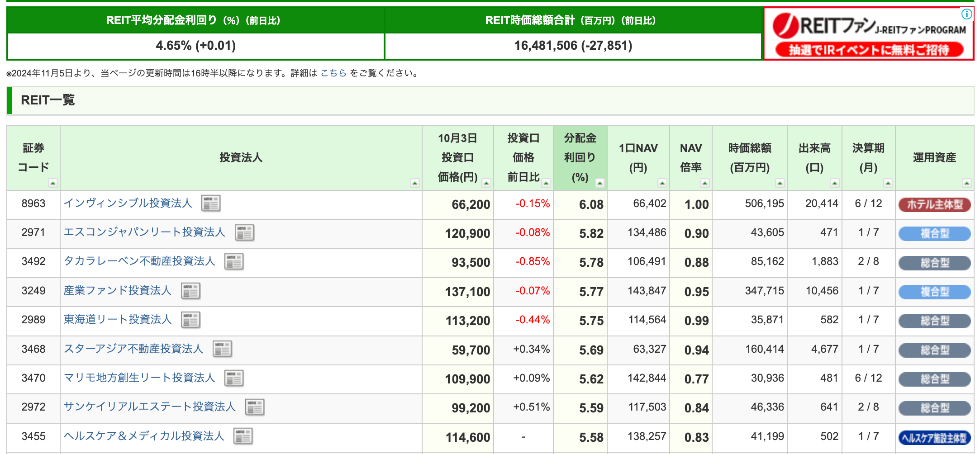Open サンケイリアルエステート投資法人 link
This screenshot has width=980, height=454.
point(150,407)
